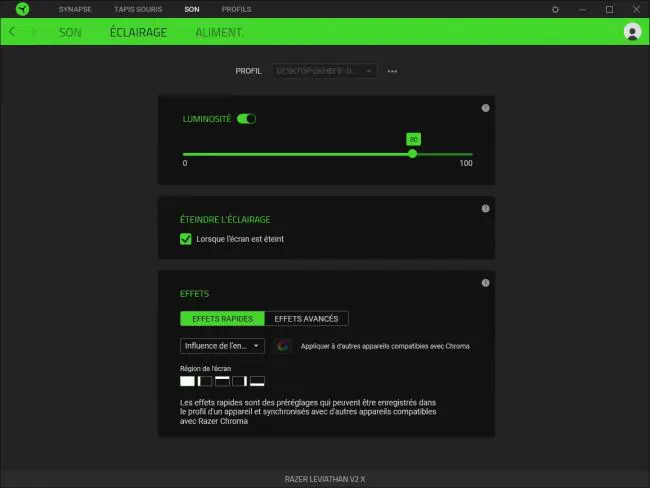The height and width of the screenshot is (488, 650).
Task: Select the Effets Avancés button
Action: click(306, 318)
